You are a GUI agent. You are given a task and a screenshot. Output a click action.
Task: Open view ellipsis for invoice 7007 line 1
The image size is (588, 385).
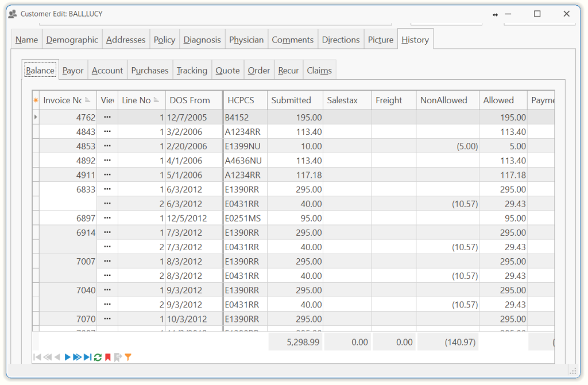pyautogui.click(x=107, y=261)
